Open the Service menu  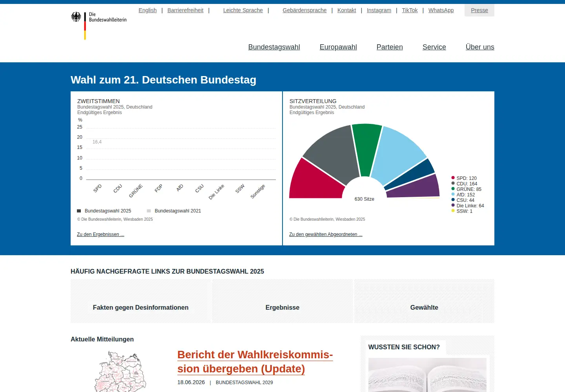point(434,47)
